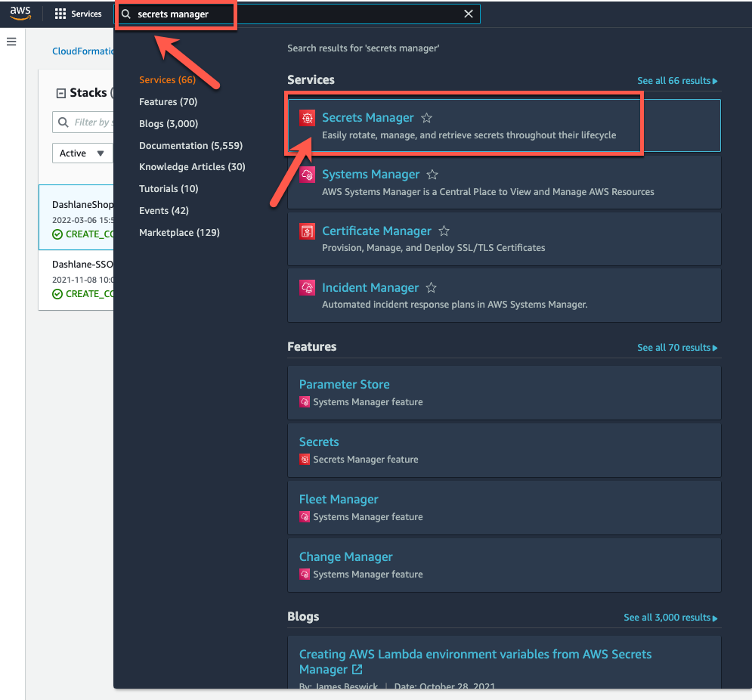Click the Certificate Manager service icon
752x700 pixels.
(307, 231)
